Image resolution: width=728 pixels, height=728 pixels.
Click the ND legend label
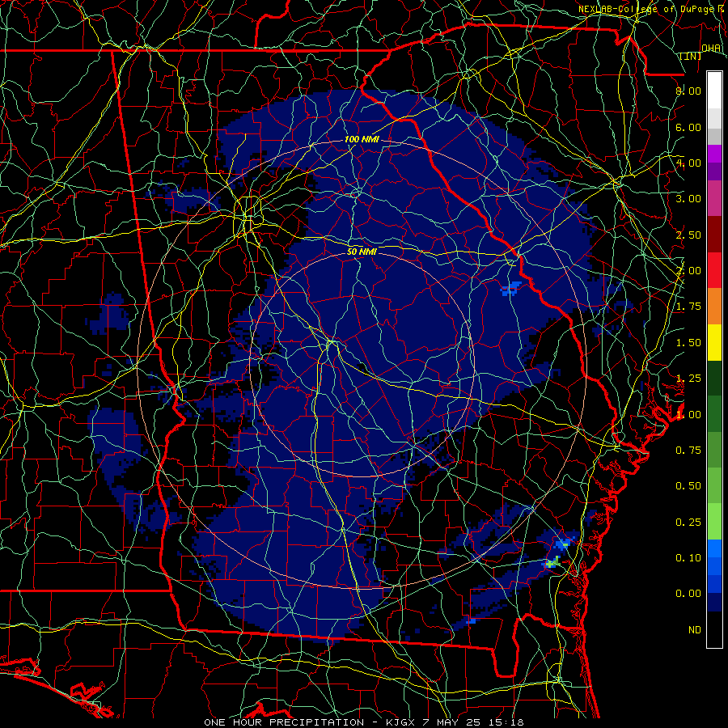[695, 630]
